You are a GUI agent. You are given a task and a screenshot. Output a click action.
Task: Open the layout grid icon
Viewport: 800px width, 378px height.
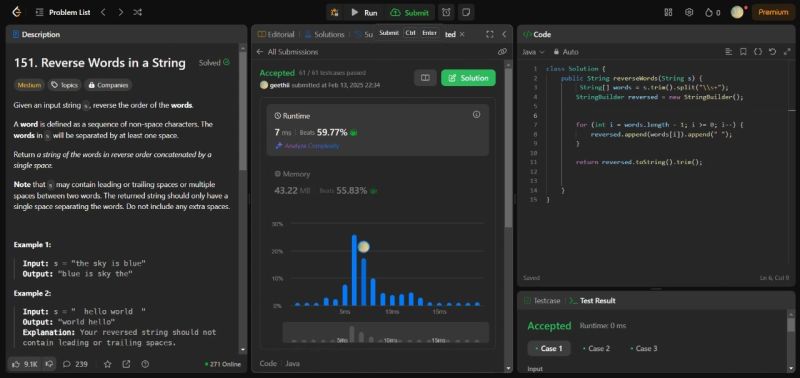668,12
